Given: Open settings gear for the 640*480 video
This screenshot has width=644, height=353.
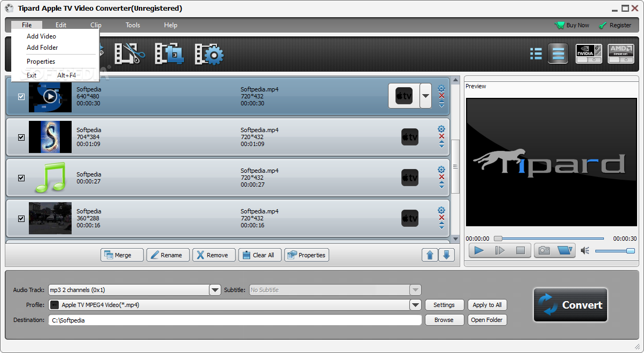Looking at the screenshot, I should pyautogui.click(x=441, y=88).
